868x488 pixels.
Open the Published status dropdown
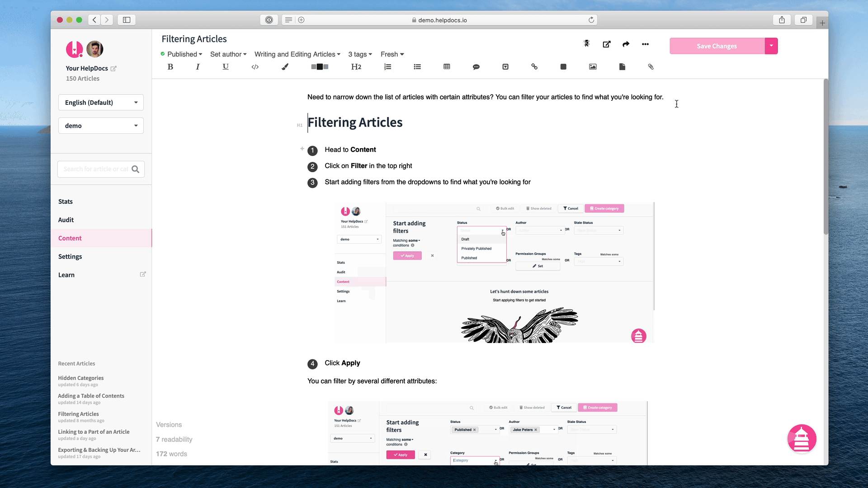point(181,54)
